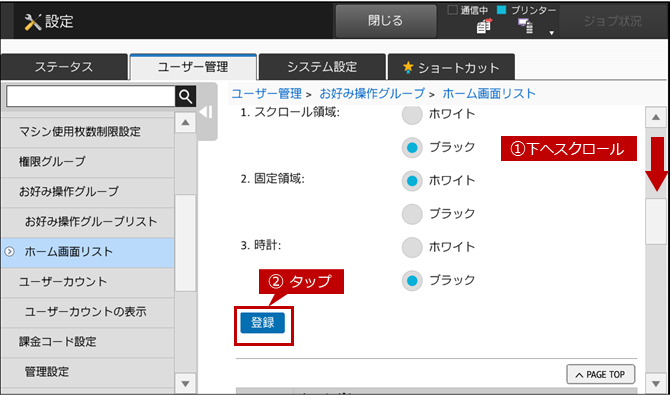The image size is (670, 396).
Task: Open the small dropdown arrow beside printer icon
Action: click(x=552, y=33)
